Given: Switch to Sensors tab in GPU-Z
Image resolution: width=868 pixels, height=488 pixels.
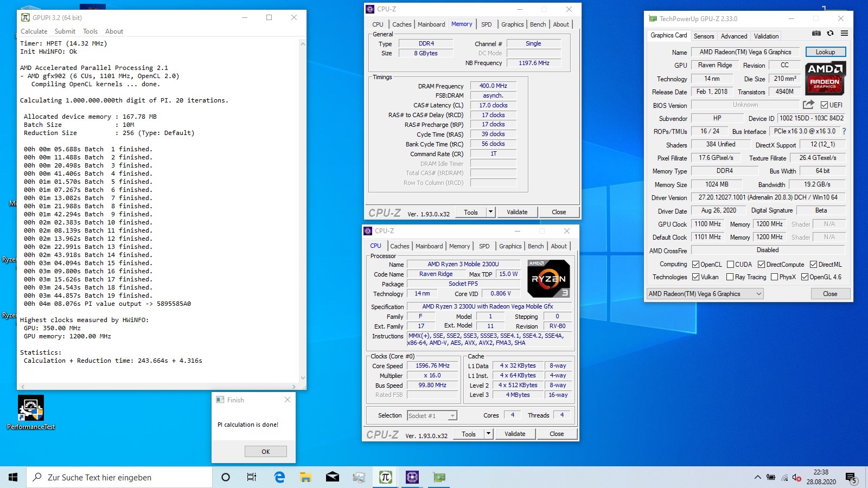Looking at the screenshot, I should 704,36.
